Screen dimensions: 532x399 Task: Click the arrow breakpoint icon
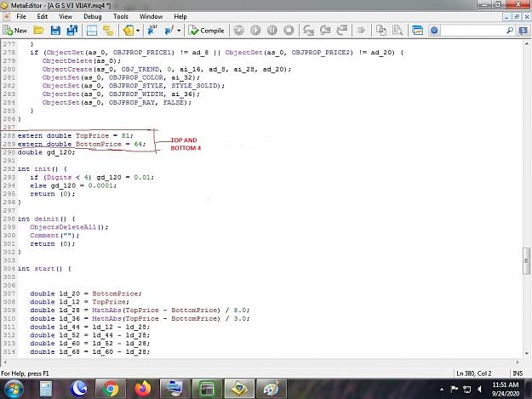click(x=362, y=31)
